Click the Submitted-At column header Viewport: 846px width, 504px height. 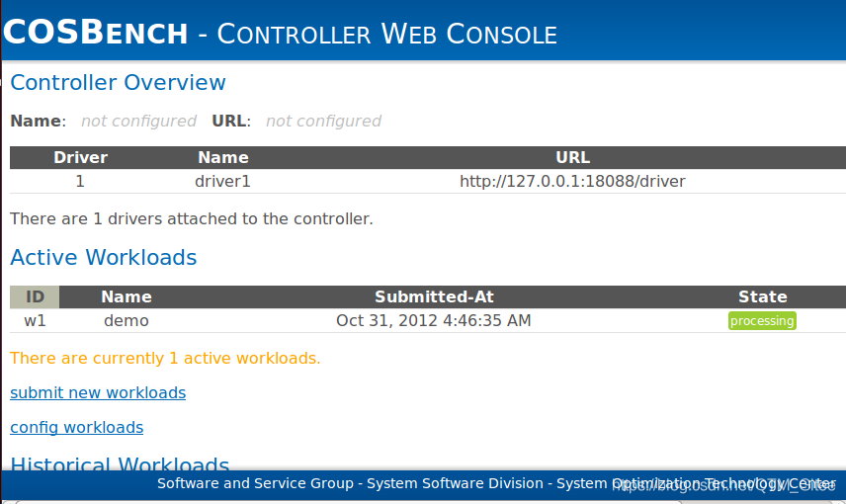[434, 296]
